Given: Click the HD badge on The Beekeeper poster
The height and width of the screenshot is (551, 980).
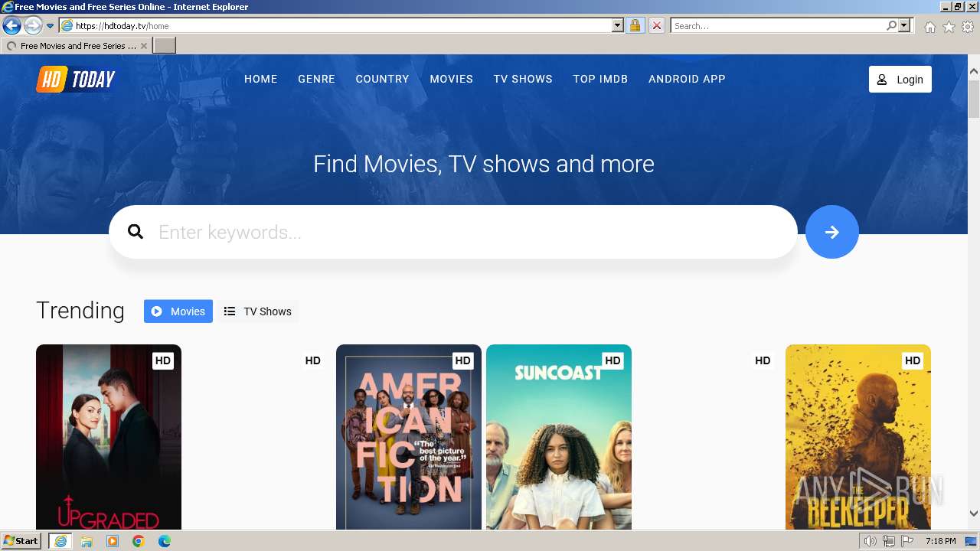Looking at the screenshot, I should tap(913, 360).
